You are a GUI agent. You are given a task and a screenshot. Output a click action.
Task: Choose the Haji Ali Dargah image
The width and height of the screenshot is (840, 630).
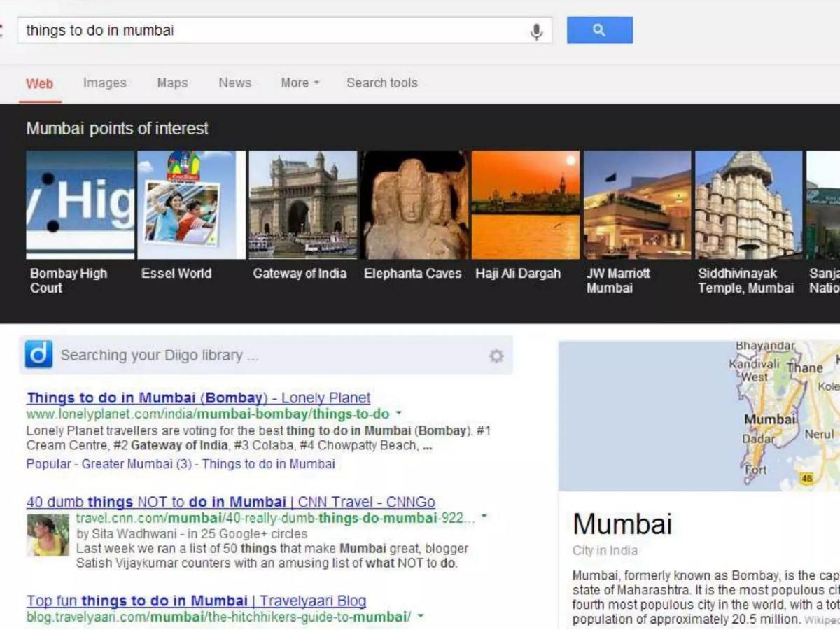[526, 205]
